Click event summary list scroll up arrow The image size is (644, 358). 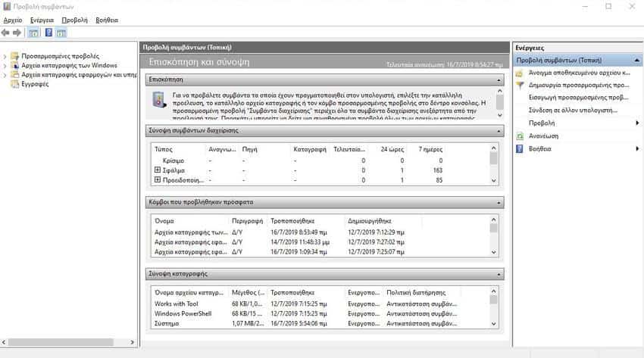494,148
